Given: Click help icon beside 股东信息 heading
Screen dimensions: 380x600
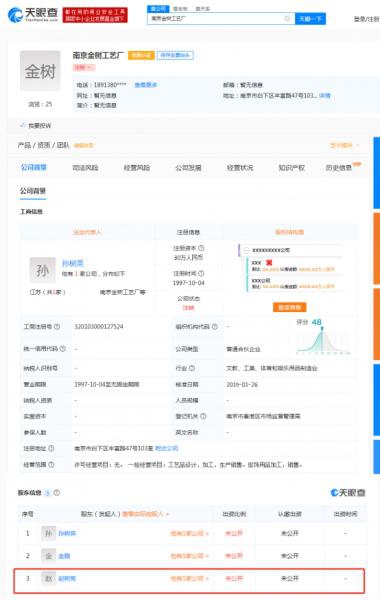Looking at the screenshot, I should click(x=57, y=492).
